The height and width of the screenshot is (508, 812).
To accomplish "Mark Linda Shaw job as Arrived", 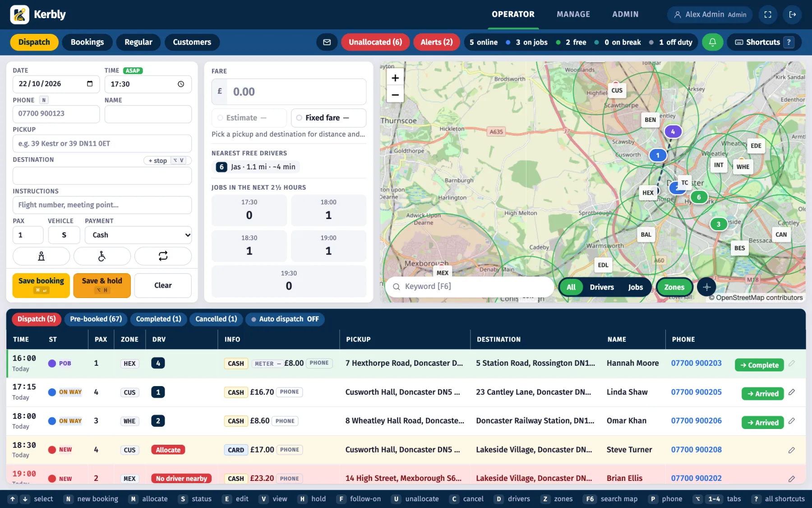I will pos(763,393).
